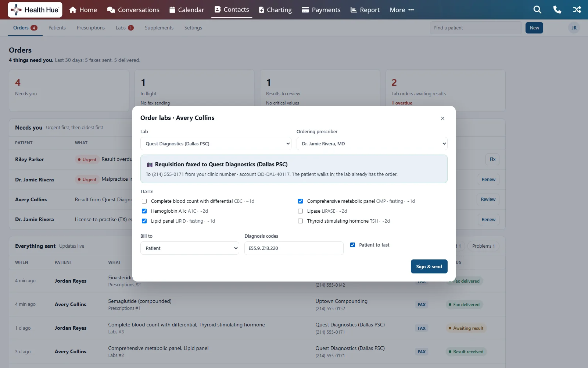Open the JR user avatar

coord(574,28)
